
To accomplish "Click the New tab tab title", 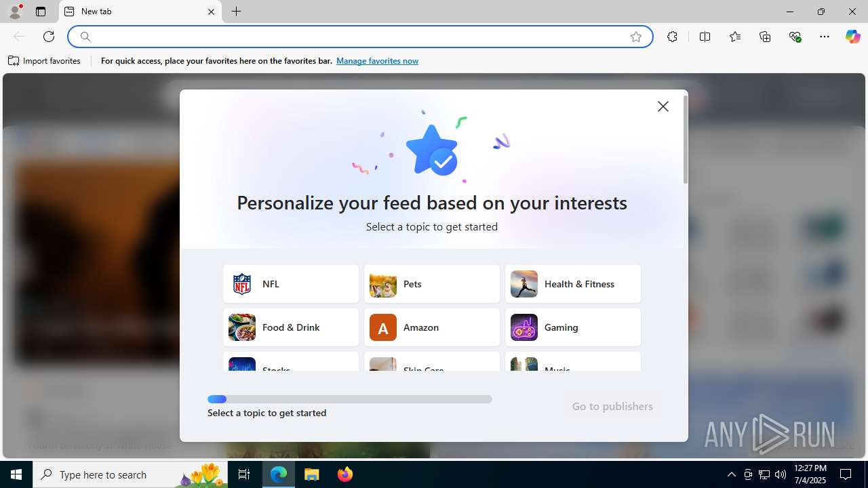I will pos(96,12).
